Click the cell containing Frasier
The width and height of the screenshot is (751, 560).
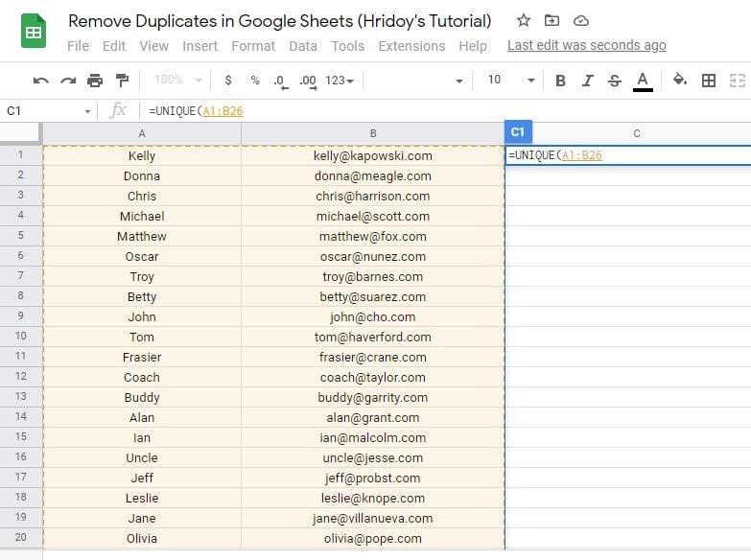point(142,357)
